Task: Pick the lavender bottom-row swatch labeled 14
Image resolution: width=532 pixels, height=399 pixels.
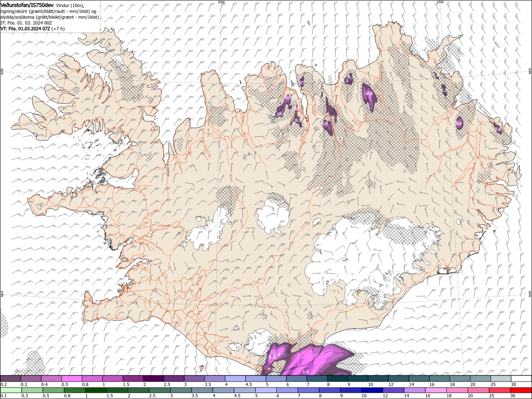Action: pos(414,390)
